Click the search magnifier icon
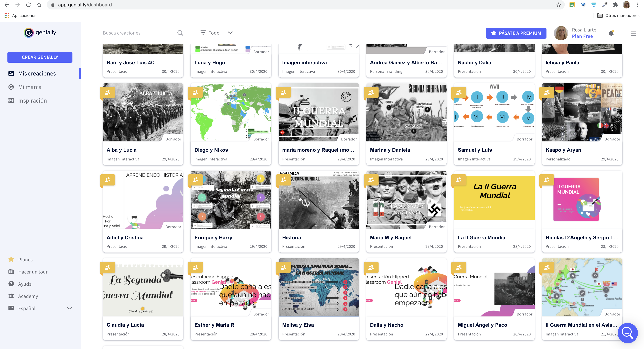The width and height of the screenshot is (644, 349). click(180, 33)
